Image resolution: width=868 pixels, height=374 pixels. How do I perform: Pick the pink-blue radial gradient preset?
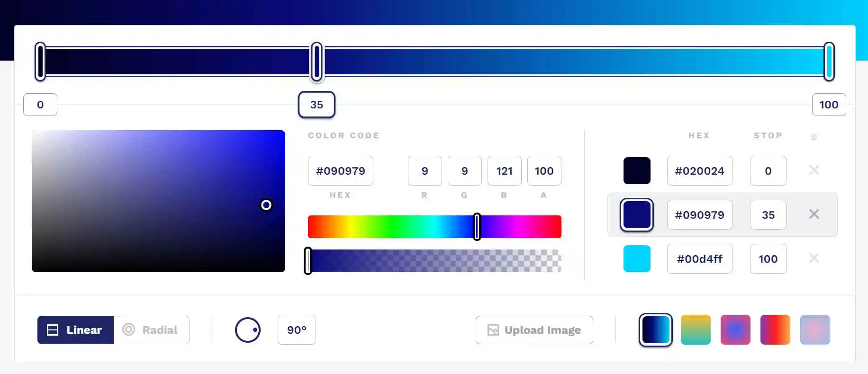tap(735, 330)
